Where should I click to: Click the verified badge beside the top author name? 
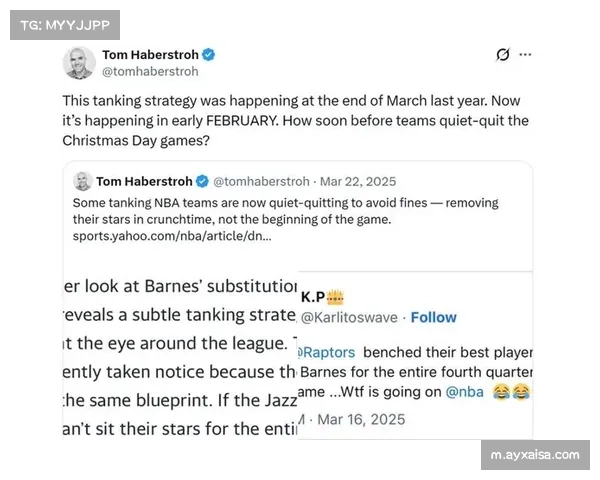[209, 55]
